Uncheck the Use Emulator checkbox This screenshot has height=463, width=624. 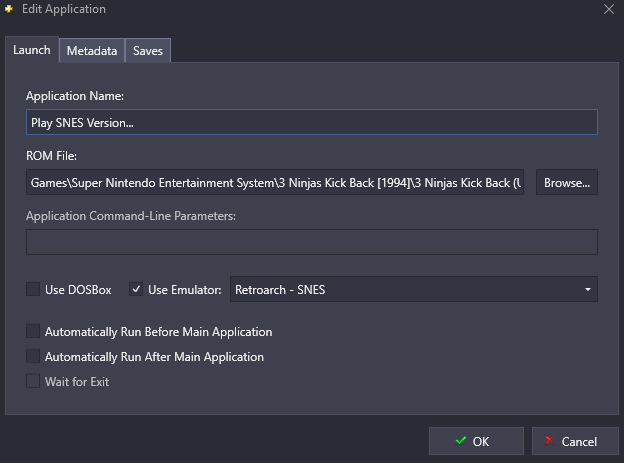[x=137, y=290]
